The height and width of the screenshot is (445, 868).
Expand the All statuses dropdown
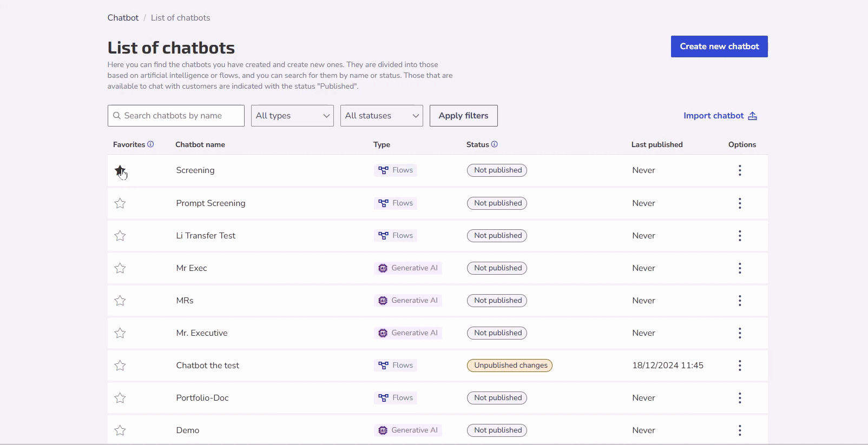coord(382,116)
